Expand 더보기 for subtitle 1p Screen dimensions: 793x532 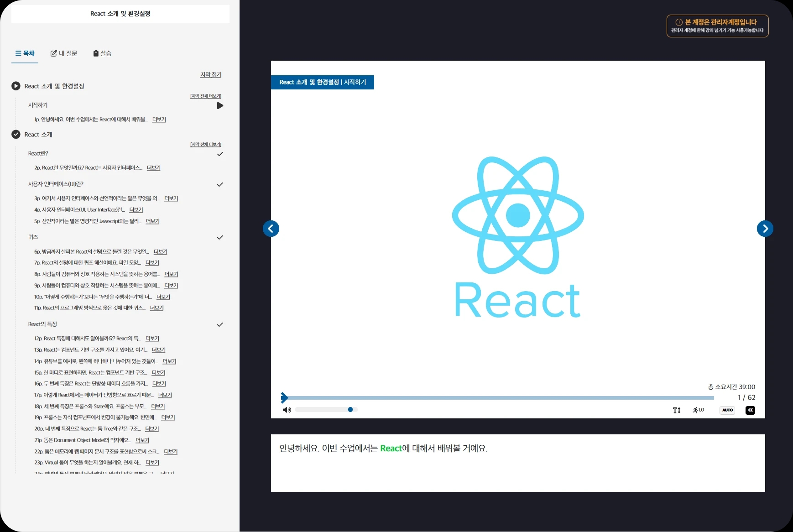[159, 120]
